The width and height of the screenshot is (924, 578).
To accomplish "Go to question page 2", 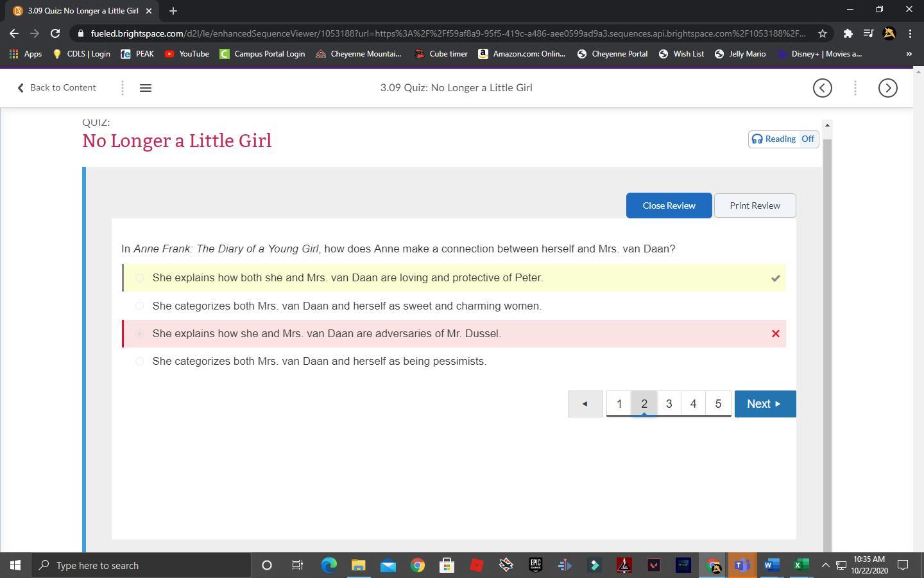I will [x=644, y=404].
